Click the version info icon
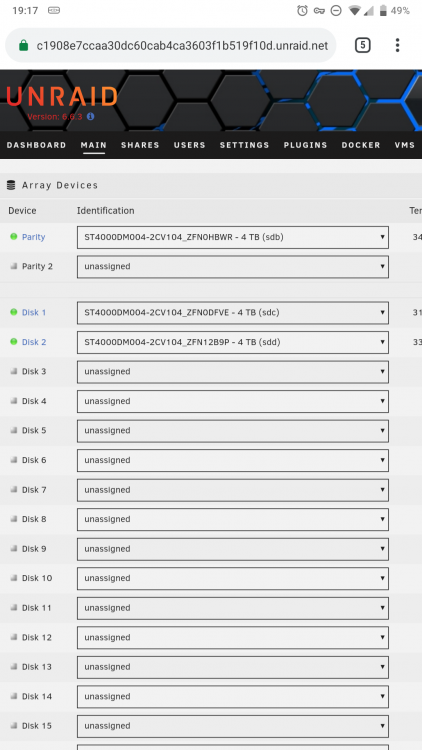The height and width of the screenshot is (750, 422). tap(90, 116)
